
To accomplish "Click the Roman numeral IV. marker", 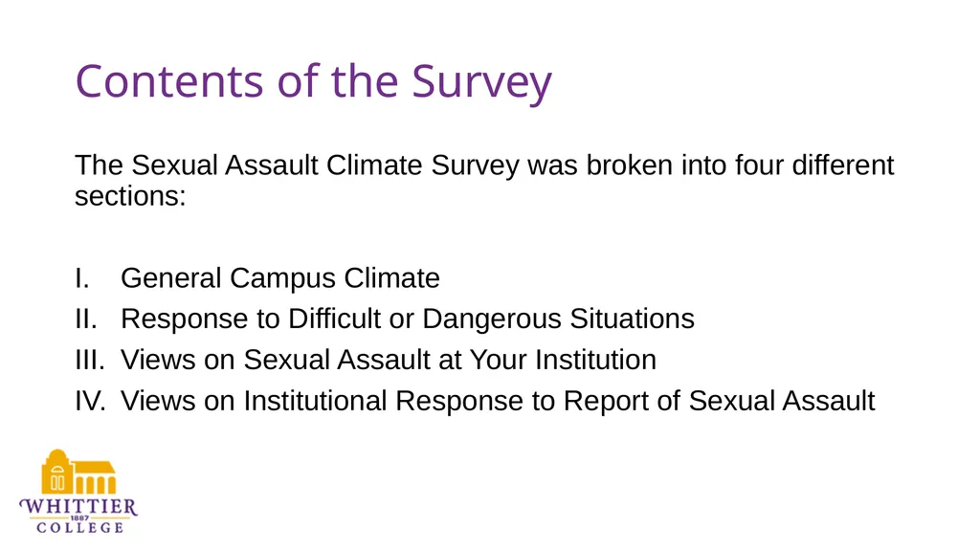I will [x=91, y=401].
